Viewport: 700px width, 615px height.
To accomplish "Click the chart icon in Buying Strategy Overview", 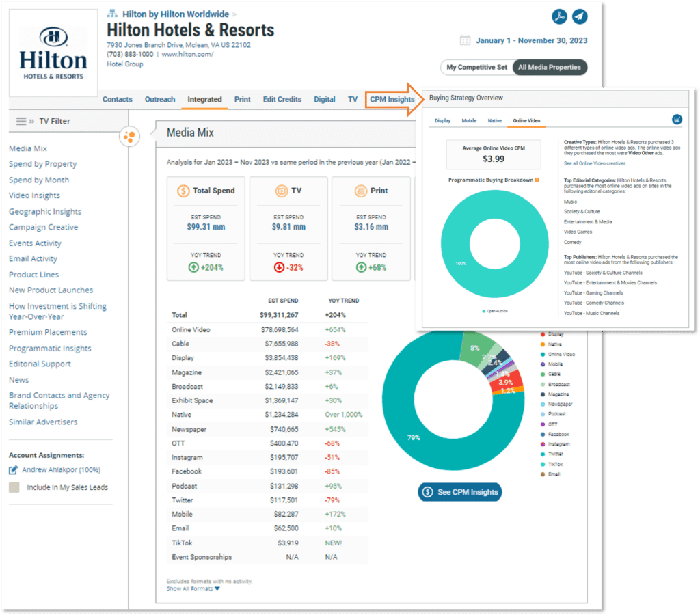I will pos(677,120).
